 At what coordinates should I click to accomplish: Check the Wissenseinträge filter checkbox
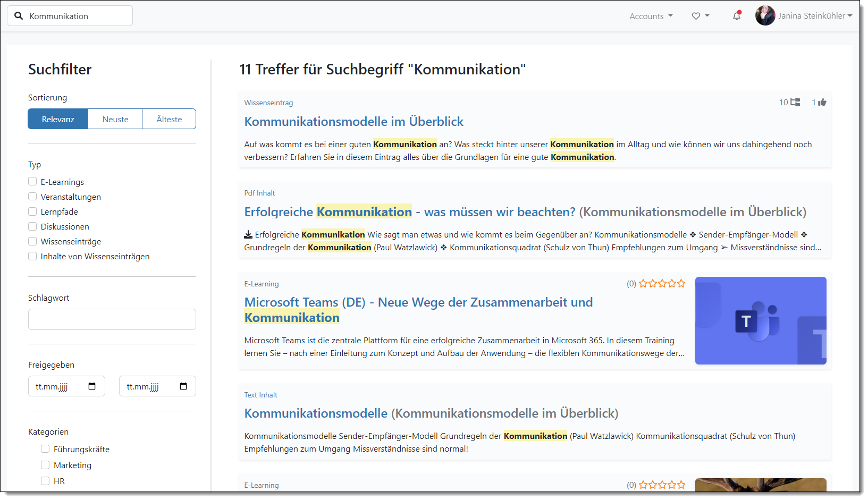pos(32,241)
